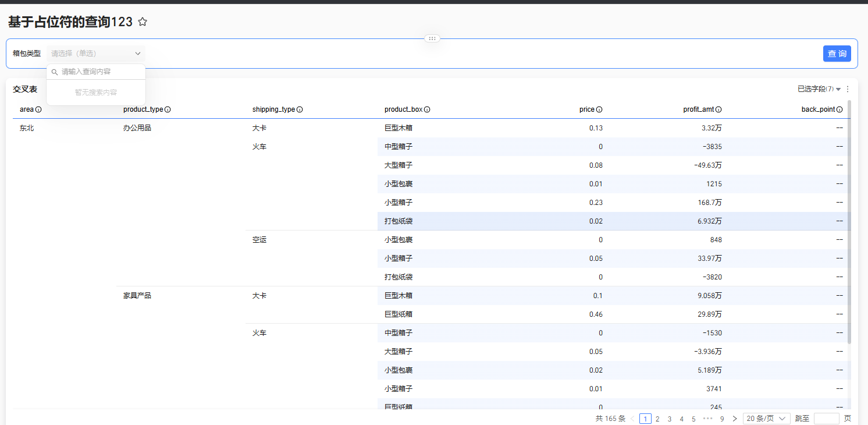The width and height of the screenshot is (868, 425).
Task: Click the drag handle above query panel
Action: point(432,38)
